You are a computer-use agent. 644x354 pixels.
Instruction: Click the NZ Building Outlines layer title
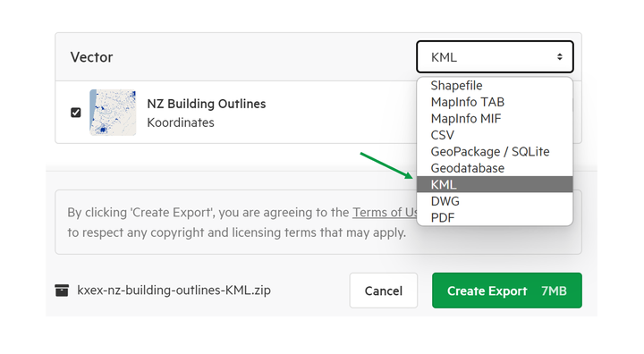(x=207, y=104)
